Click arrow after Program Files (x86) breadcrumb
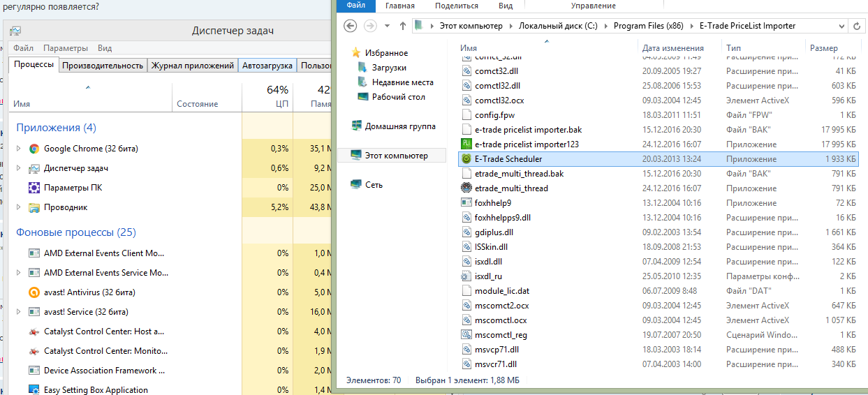868x395 pixels. (x=692, y=27)
